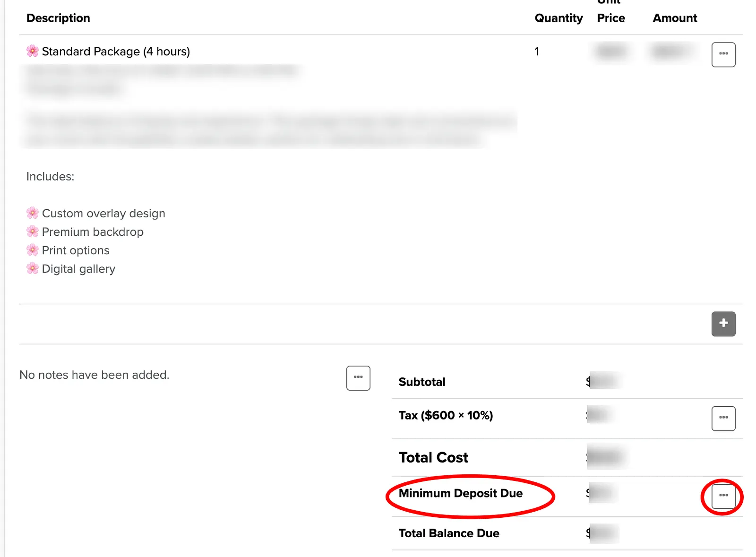Click the Total Cost heading

tap(433, 457)
